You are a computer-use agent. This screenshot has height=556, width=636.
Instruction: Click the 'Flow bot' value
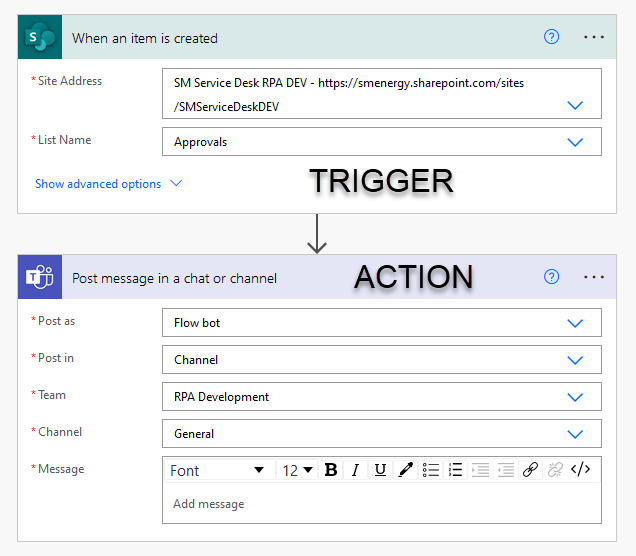pos(197,323)
